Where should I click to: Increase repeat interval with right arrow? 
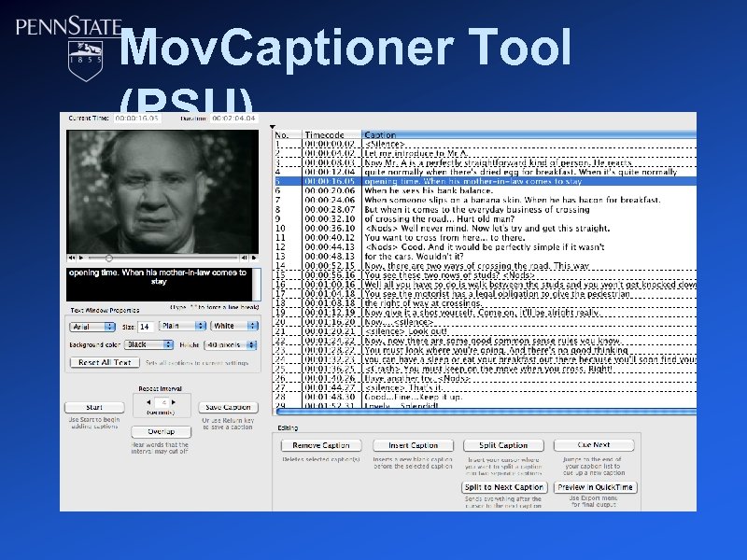point(174,402)
